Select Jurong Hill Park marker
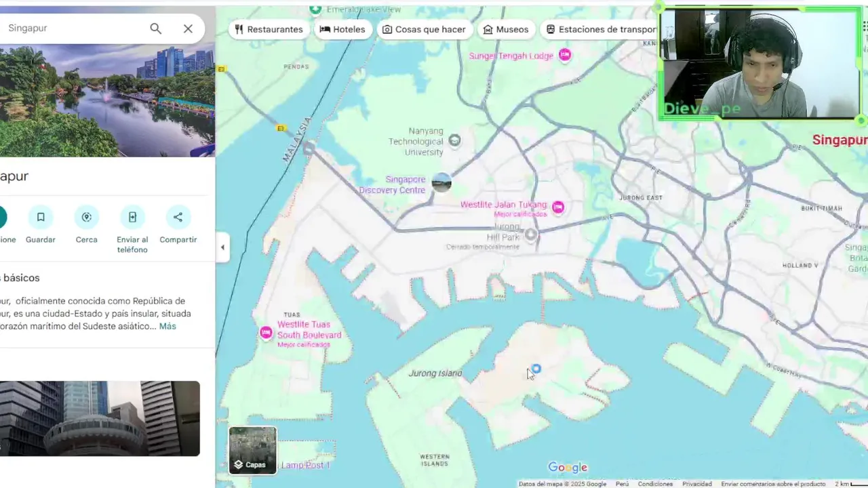 [x=531, y=235]
